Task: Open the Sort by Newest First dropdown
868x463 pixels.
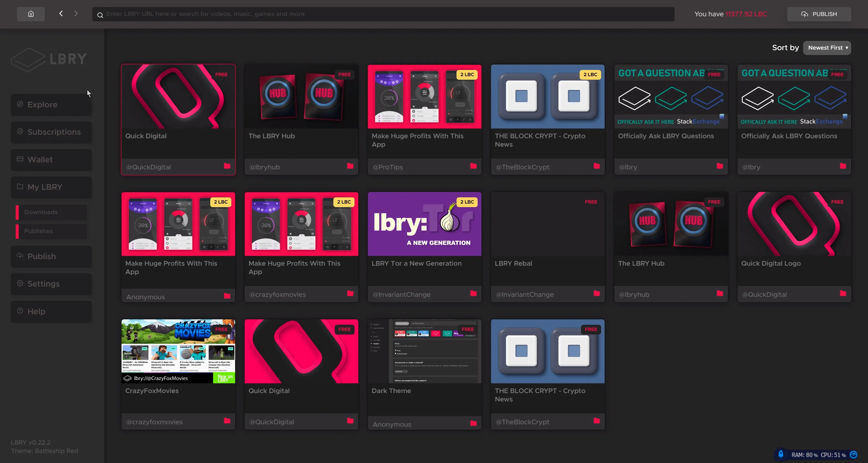Action: click(x=827, y=48)
